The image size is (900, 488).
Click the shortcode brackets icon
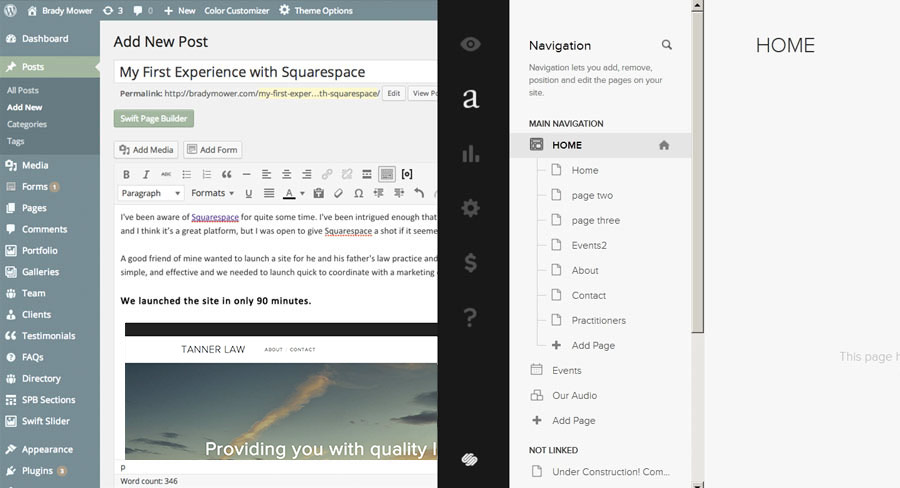pos(407,175)
